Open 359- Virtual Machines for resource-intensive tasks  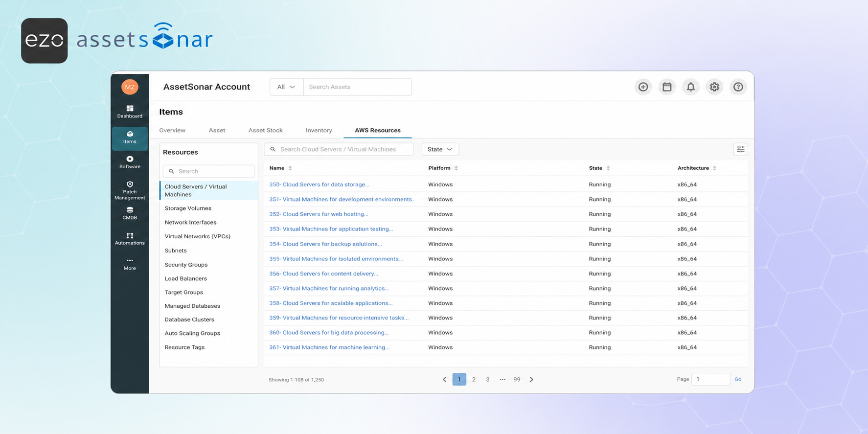[339, 318]
